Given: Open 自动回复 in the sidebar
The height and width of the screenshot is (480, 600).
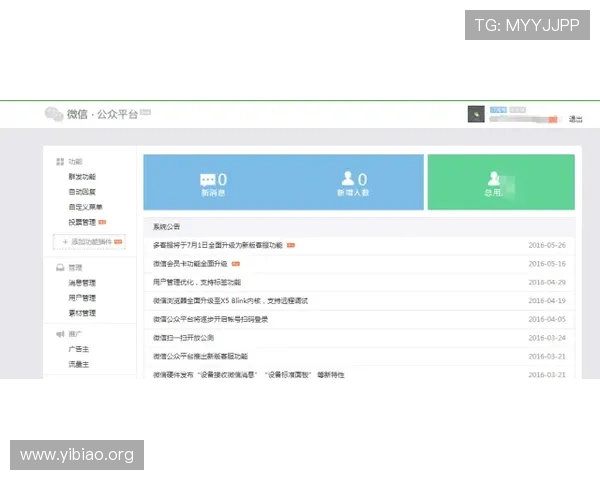Looking at the screenshot, I should tap(82, 192).
